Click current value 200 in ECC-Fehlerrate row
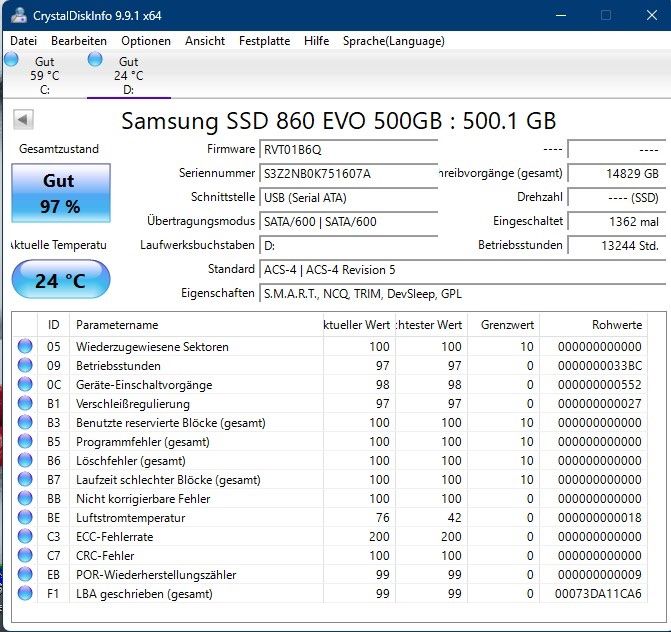 (x=379, y=537)
